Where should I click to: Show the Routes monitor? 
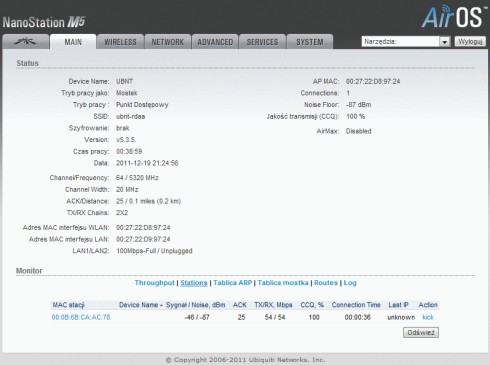[326, 283]
